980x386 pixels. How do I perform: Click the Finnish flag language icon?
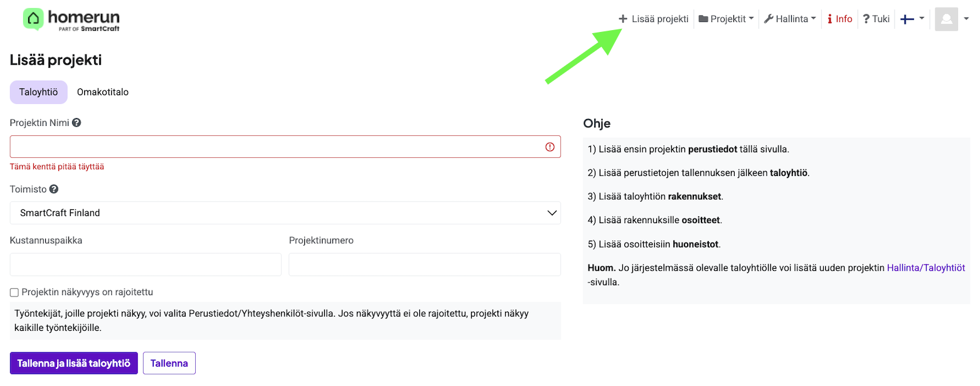click(907, 19)
